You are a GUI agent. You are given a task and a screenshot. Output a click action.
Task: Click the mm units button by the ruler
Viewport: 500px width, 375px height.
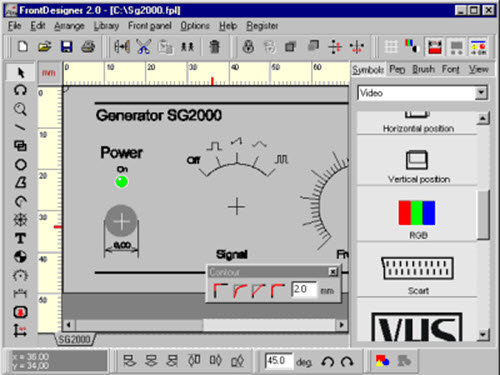click(49, 72)
